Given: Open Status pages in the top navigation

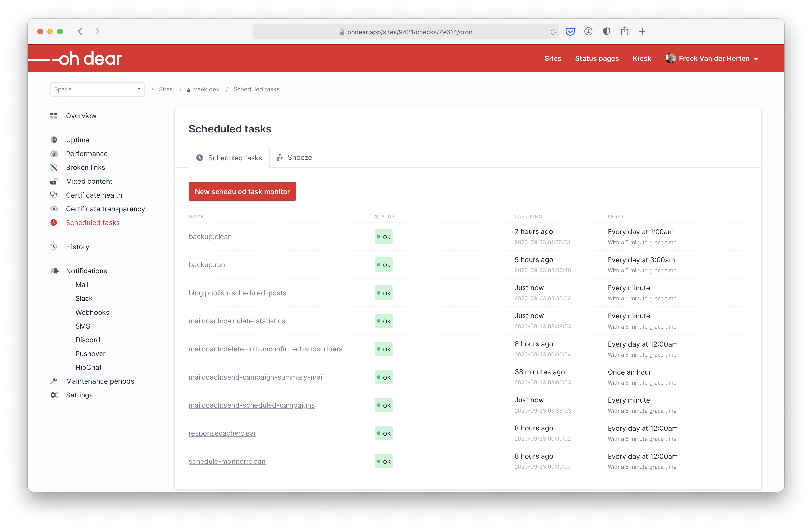Looking at the screenshot, I should pyautogui.click(x=597, y=58).
